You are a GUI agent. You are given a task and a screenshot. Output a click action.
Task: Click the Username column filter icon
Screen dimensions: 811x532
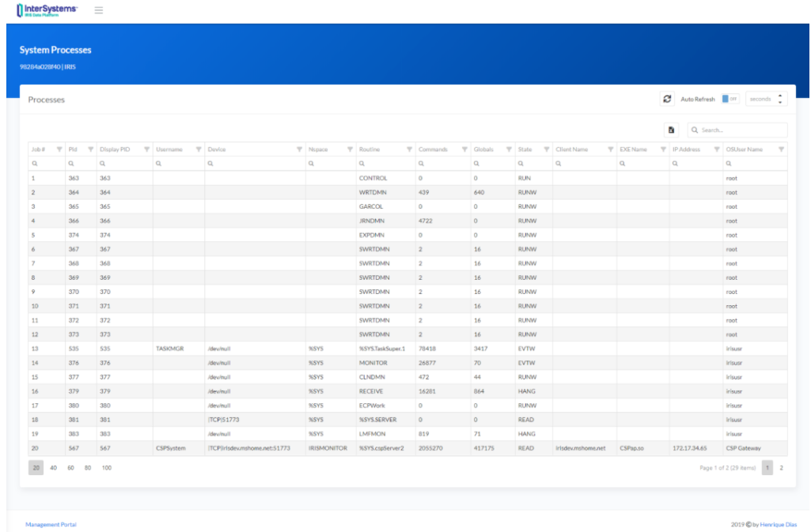click(x=198, y=149)
